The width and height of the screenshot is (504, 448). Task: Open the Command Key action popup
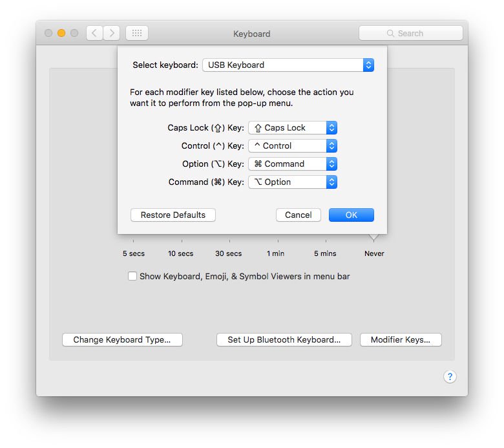293,182
